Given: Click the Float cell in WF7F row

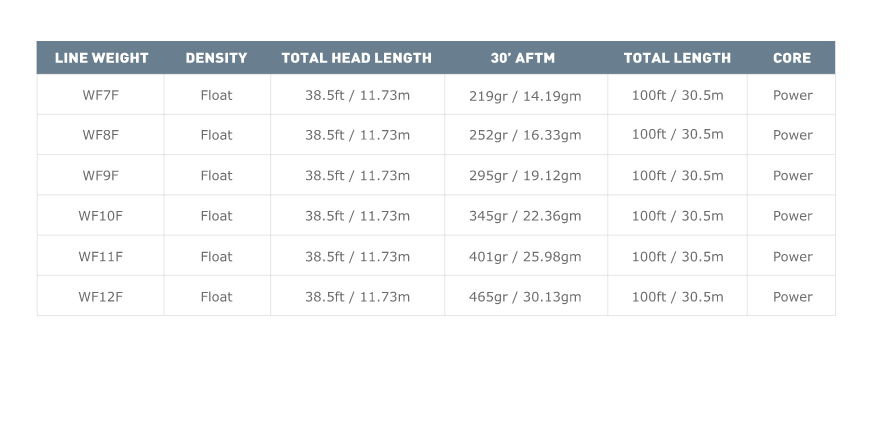Looking at the screenshot, I should click(x=216, y=95).
